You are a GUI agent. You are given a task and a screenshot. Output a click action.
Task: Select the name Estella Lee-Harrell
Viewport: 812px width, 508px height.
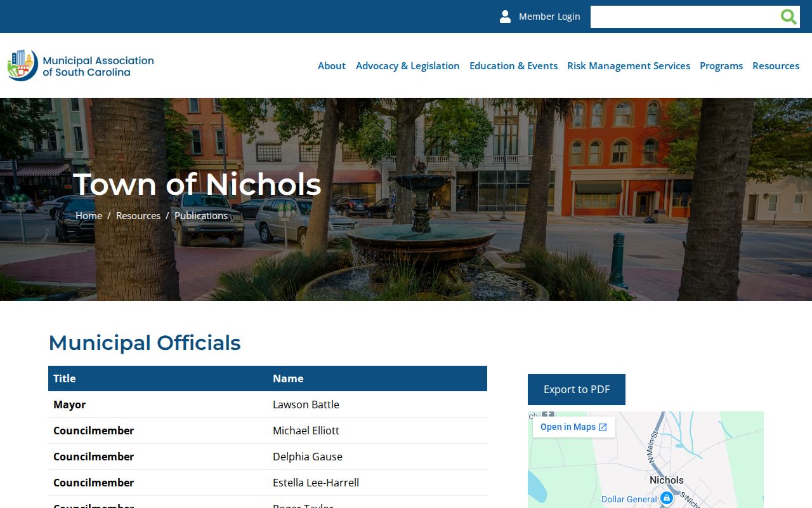click(x=316, y=483)
